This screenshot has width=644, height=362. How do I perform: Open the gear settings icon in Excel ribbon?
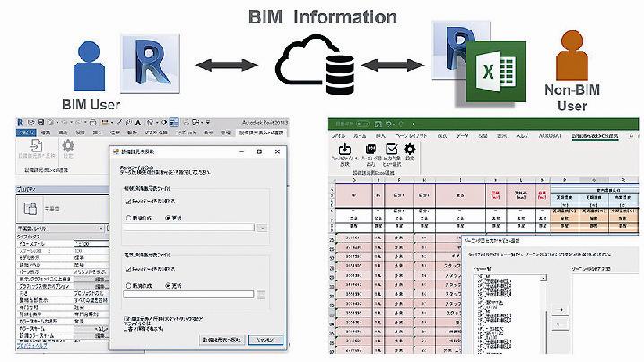[410, 149]
